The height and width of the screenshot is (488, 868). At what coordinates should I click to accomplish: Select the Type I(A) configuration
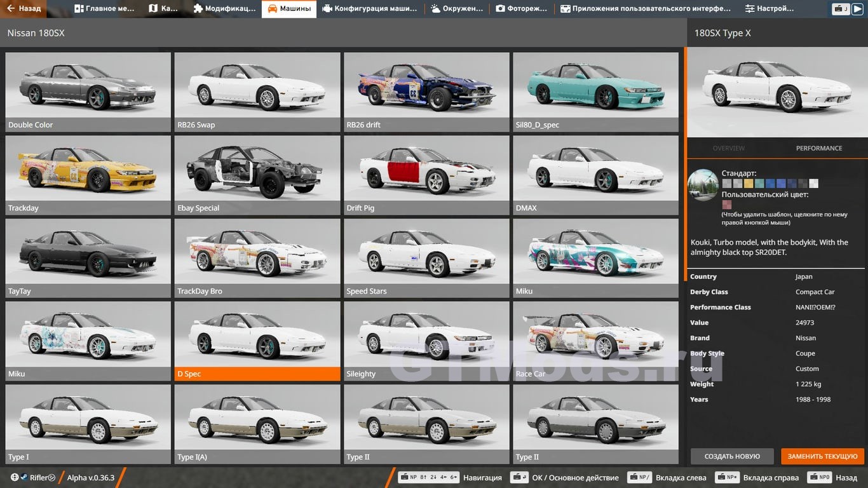[257, 424]
